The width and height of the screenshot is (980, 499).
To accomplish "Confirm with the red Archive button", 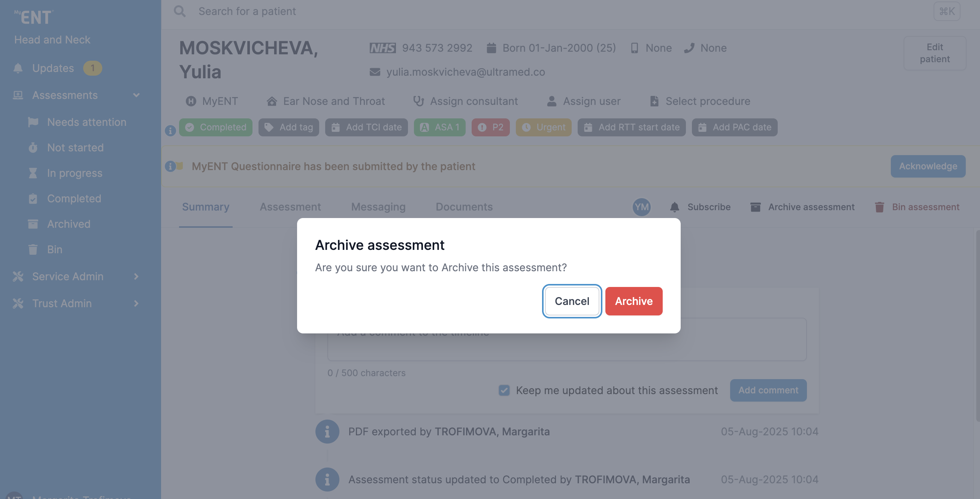I will pos(633,301).
